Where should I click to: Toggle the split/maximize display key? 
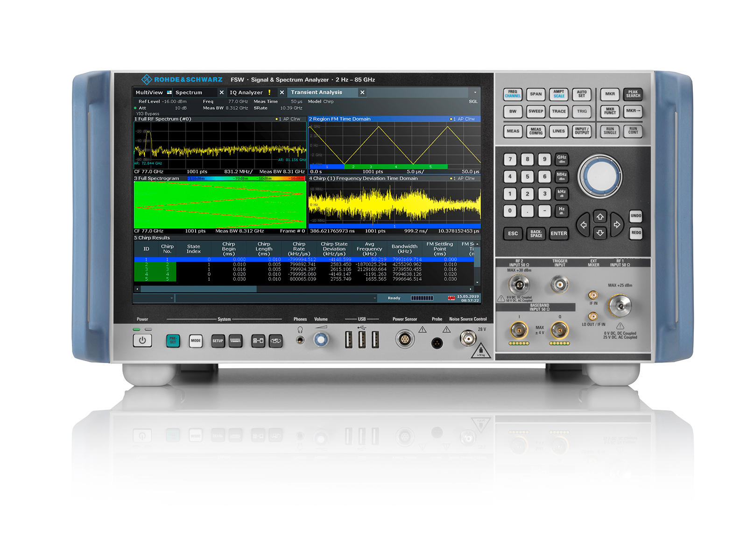click(x=258, y=341)
